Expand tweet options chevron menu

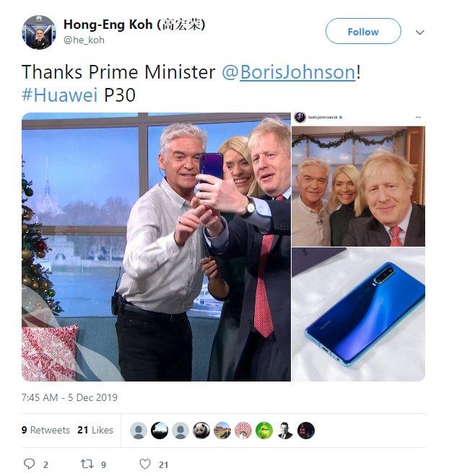pos(419,32)
